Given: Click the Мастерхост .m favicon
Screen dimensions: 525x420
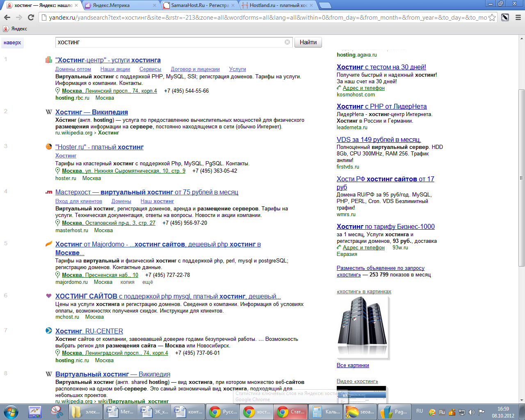Looking at the screenshot, I should (49, 192).
